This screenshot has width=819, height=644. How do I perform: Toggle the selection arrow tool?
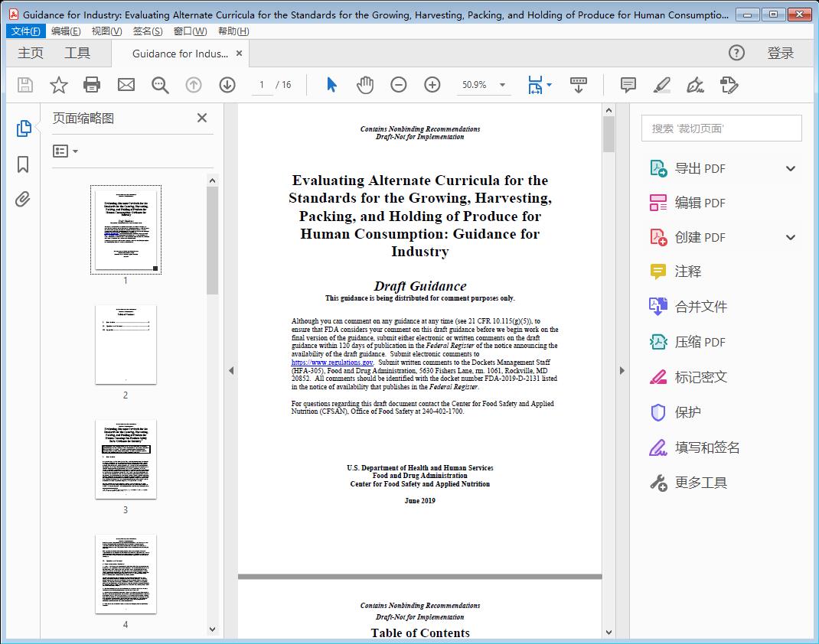click(x=331, y=85)
